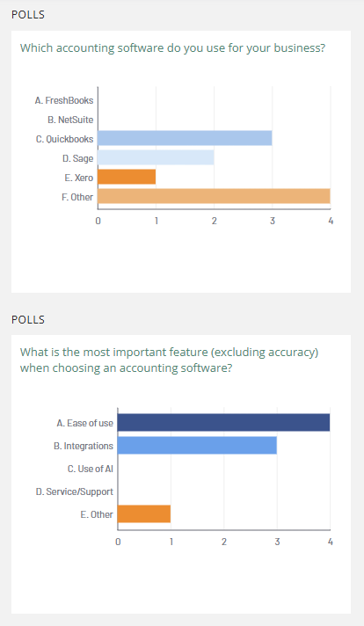Select the Sage light blue bar
364x626 pixels.
(x=156, y=157)
